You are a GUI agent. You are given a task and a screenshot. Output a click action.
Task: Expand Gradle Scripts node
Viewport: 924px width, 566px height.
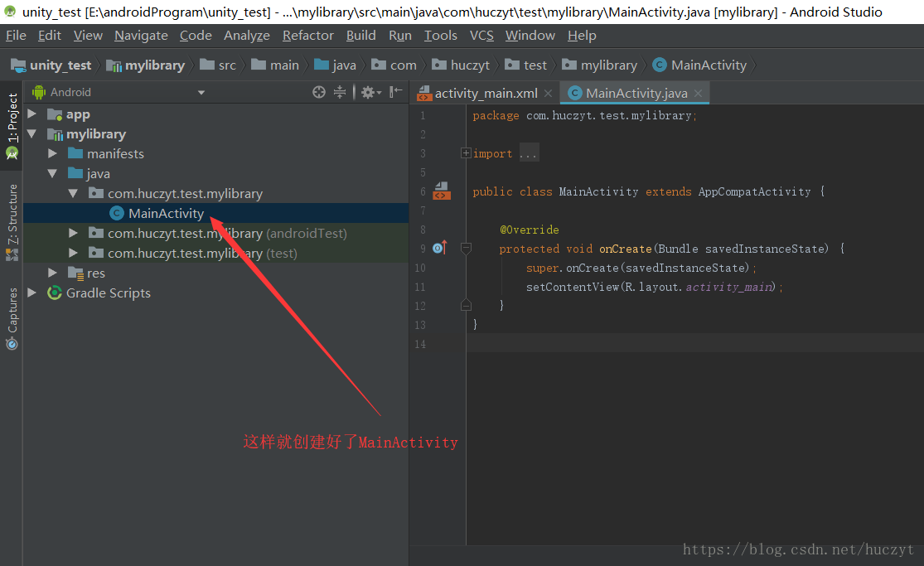(32, 293)
